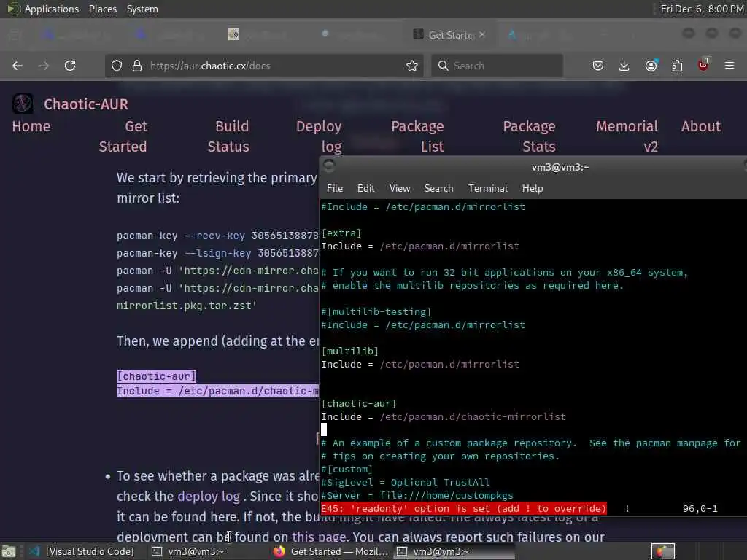Viewport: 747px width, 560px height.
Task: Open the Pocket save icon
Action: pos(598,66)
